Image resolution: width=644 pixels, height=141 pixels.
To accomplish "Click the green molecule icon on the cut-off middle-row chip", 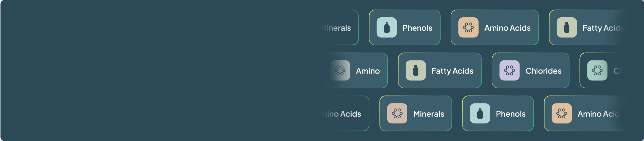I will pos(597,70).
